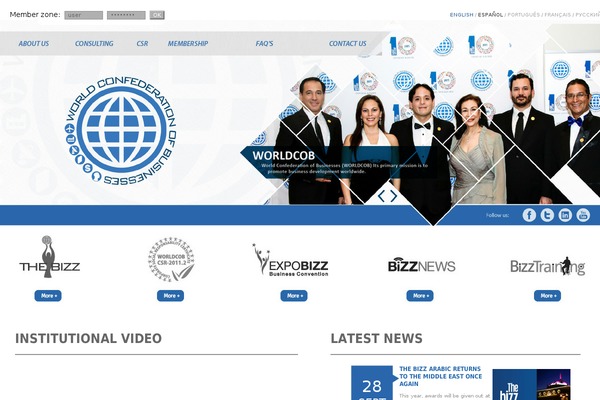Open The Bizz logo
This screenshot has width=600, height=400.
(x=49, y=257)
